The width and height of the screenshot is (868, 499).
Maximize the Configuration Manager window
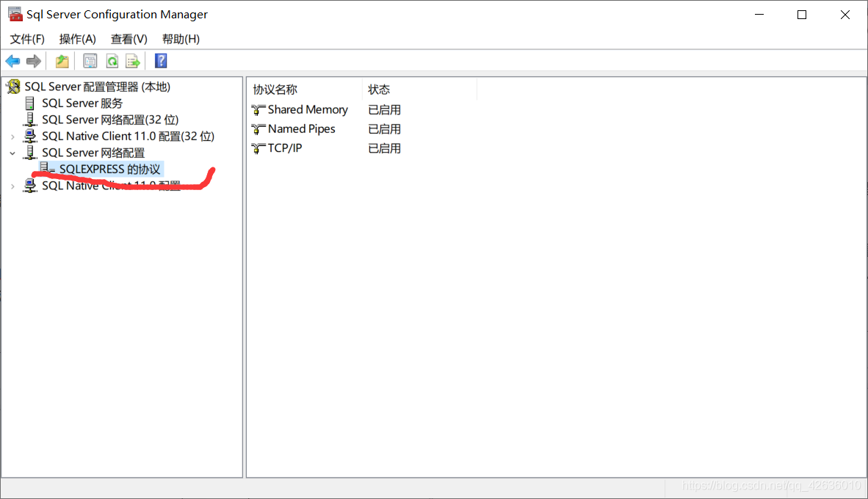[x=802, y=15]
